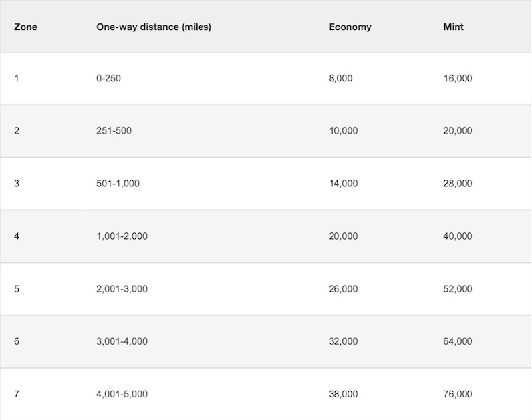Click the Zone column header
This screenshot has width=532, height=420.
25,27
